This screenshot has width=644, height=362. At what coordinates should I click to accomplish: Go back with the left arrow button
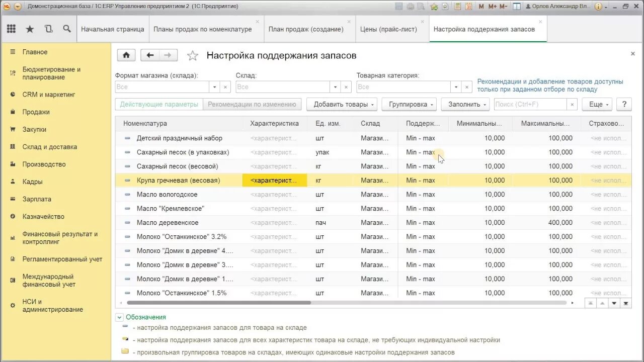[x=150, y=55]
